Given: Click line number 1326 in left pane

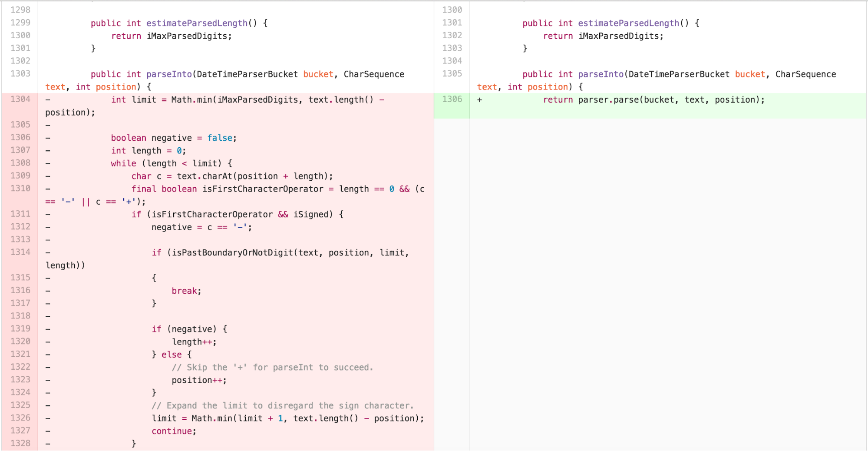Looking at the screenshot, I should pyautogui.click(x=20, y=418).
